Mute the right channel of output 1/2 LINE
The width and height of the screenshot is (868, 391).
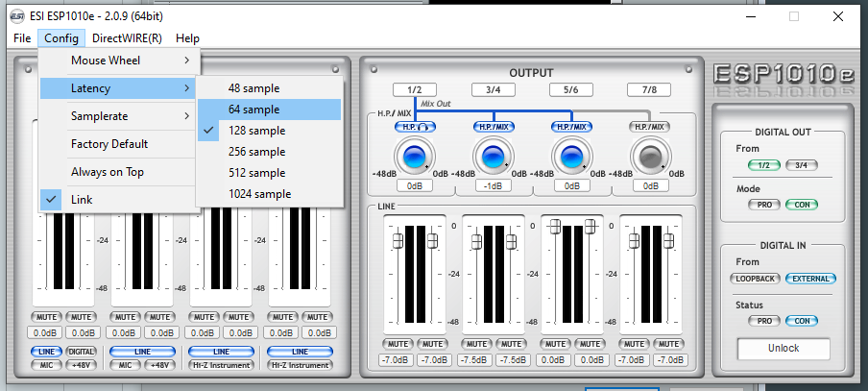click(x=432, y=344)
